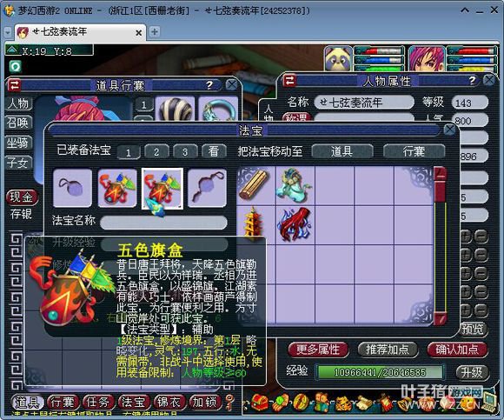The height and width of the screenshot is (420, 504).
Task: Click the 法宝名称 name field
Action: click(163, 223)
